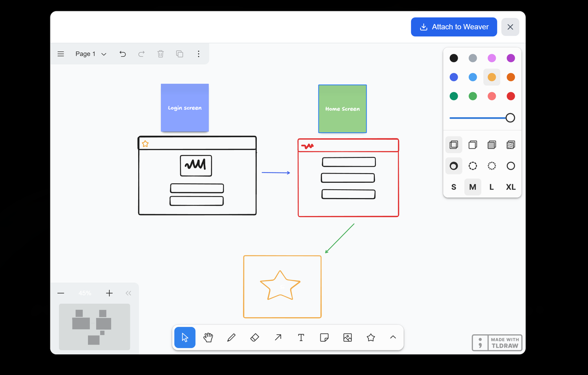The width and height of the screenshot is (588, 375).
Task: Select the light red color swatch
Action: click(492, 96)
